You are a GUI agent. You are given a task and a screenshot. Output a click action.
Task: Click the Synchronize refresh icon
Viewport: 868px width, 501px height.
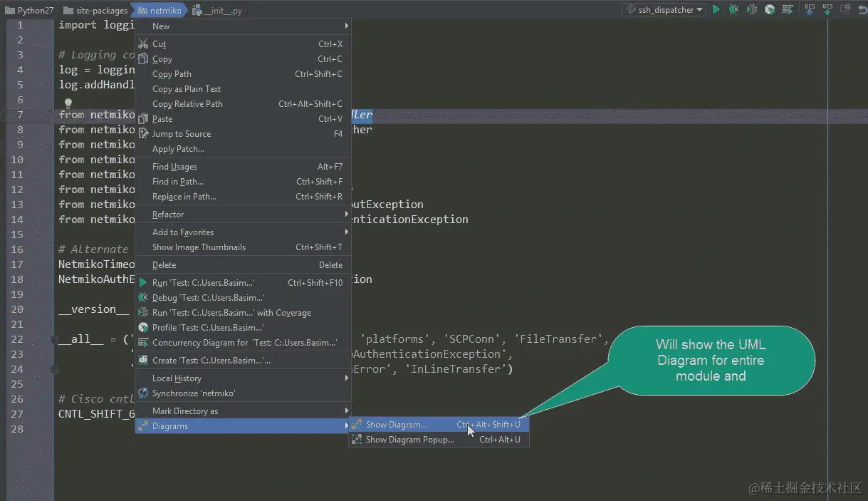pos(143,393)
